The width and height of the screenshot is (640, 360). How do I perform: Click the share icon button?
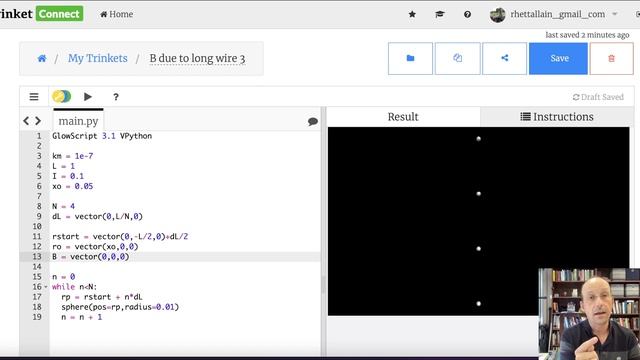point(504,58)
